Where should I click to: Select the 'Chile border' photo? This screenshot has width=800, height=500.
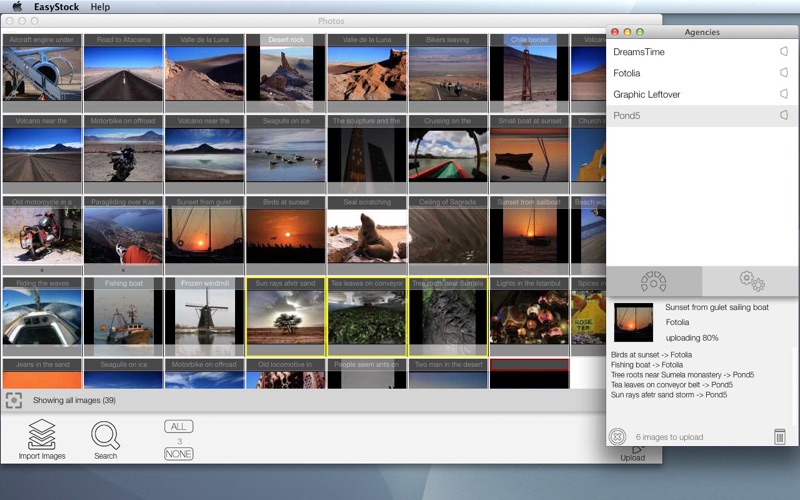tap(529, 73)
